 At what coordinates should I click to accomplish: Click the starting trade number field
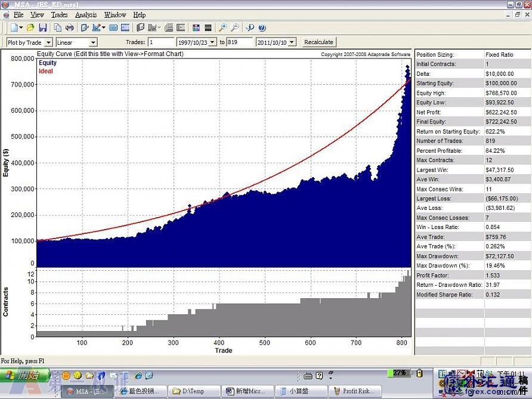click(161, 42)
